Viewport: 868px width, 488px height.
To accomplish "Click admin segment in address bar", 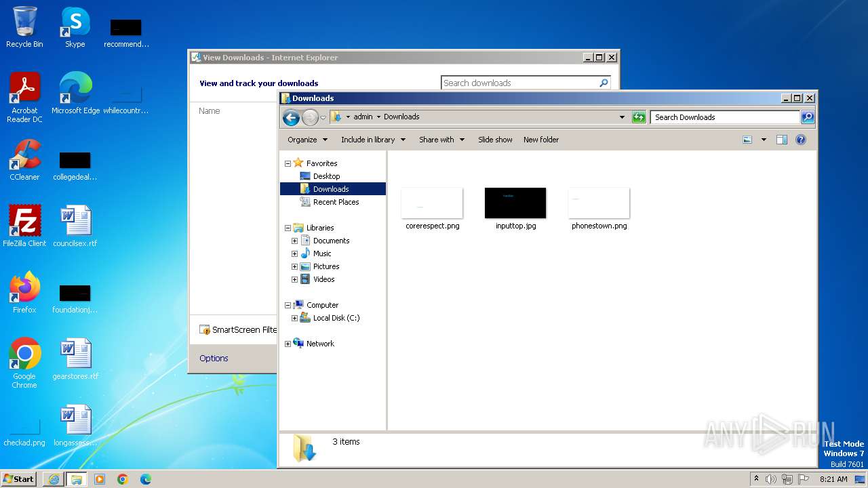I will (x=363, y=117).
